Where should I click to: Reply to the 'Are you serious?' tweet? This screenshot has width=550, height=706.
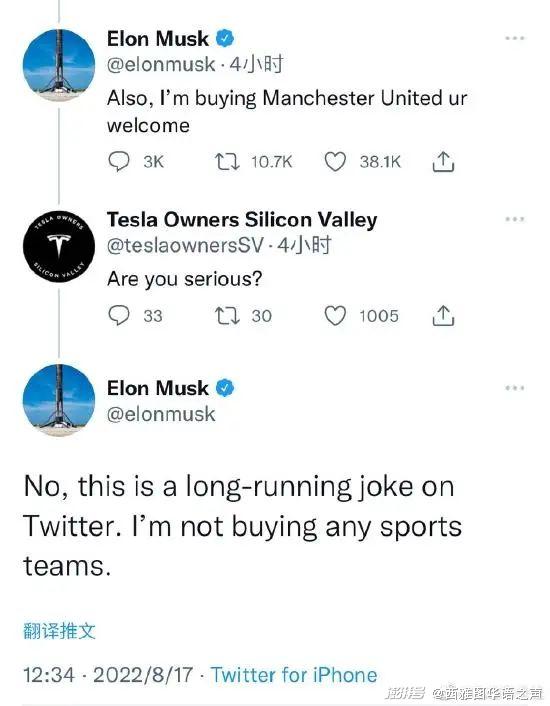pyautogui.click(x=119, y=316)
